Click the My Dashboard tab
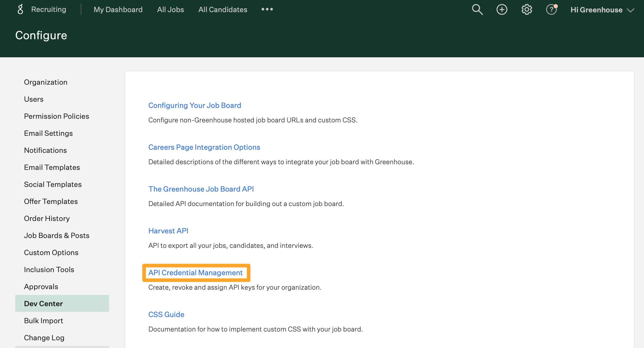 [118, 10]
